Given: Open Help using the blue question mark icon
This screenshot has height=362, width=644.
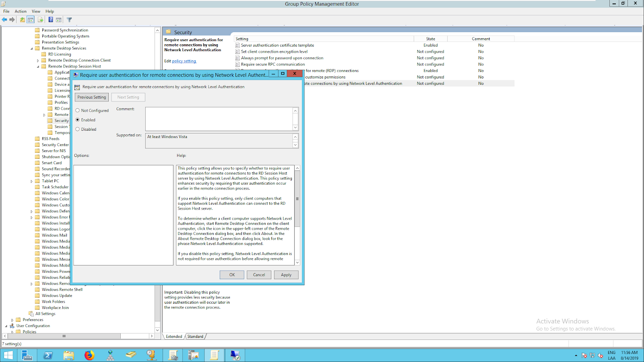Looking at the screenshot, I should pos(51,20).
